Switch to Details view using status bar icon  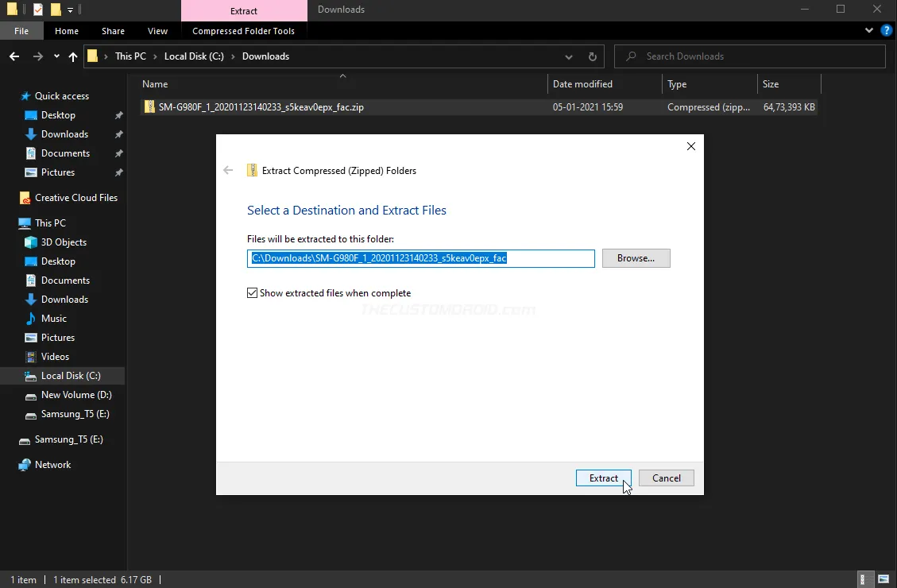pos(864,579)
